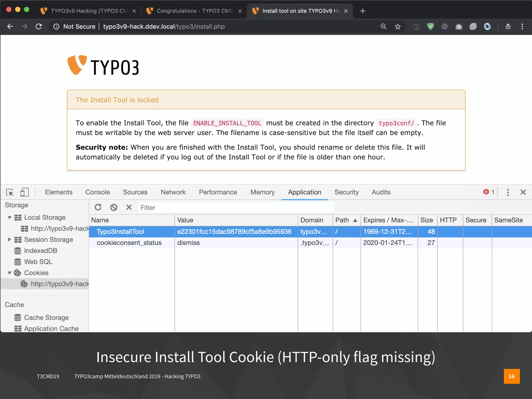The height and width of the screenshot is (399, 532).
Task: Open the Network panel
Action: 173,192
